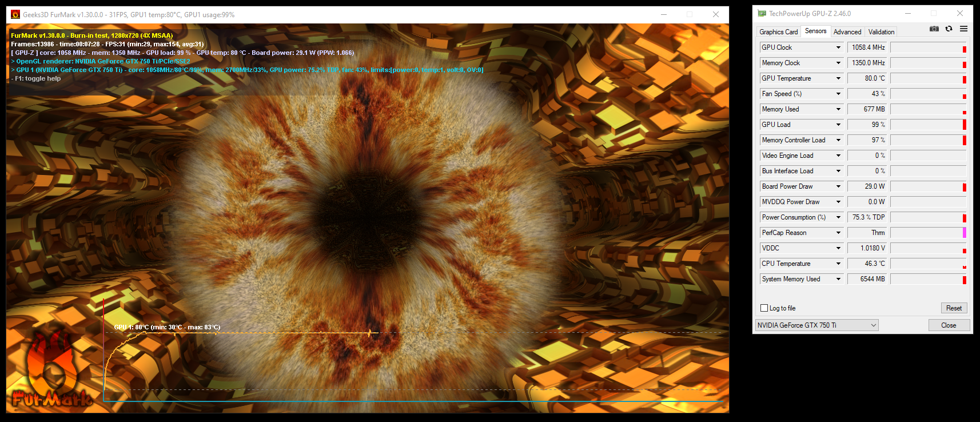Minimize the FurMark window

pyautogui.click(x=664, y=14)
